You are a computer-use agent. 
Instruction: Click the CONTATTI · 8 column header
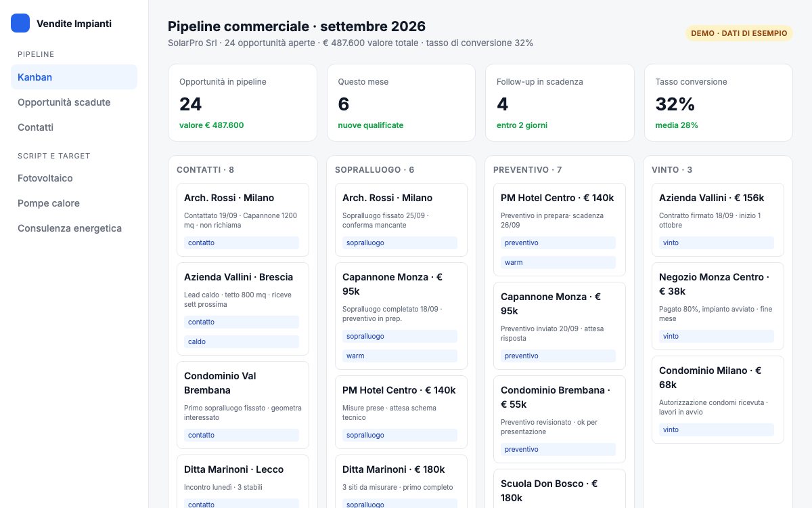(206, 170)
